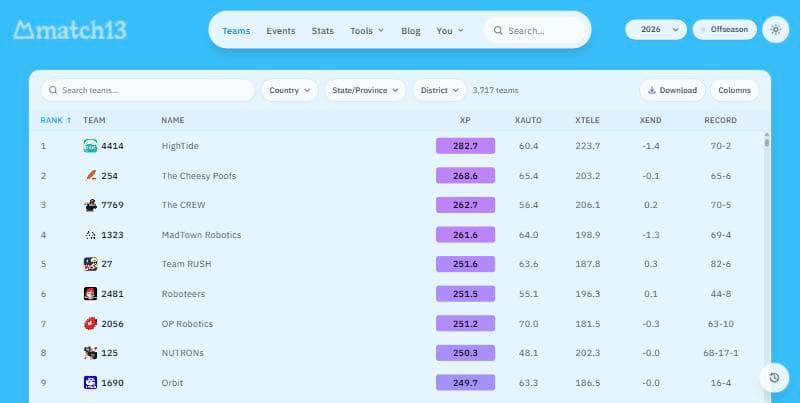
Task: Click the 282.7 XP badge
Action: (465, 146)
